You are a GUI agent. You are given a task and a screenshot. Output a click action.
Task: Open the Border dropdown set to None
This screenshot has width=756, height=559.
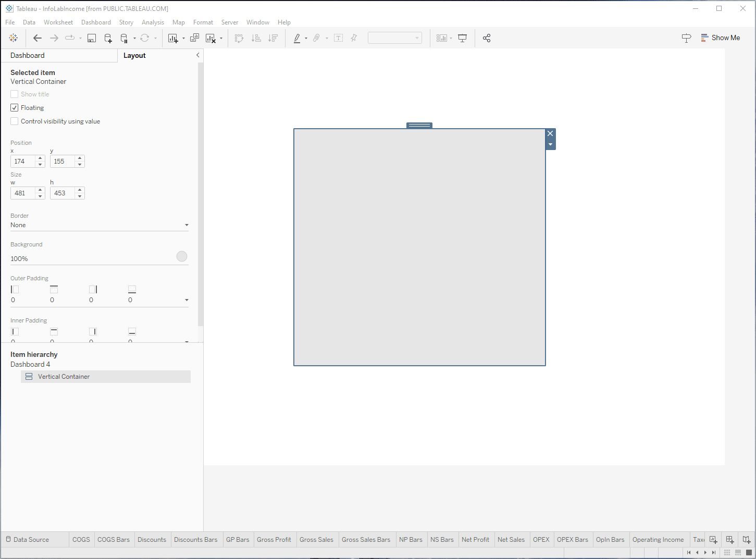(99, 225)
